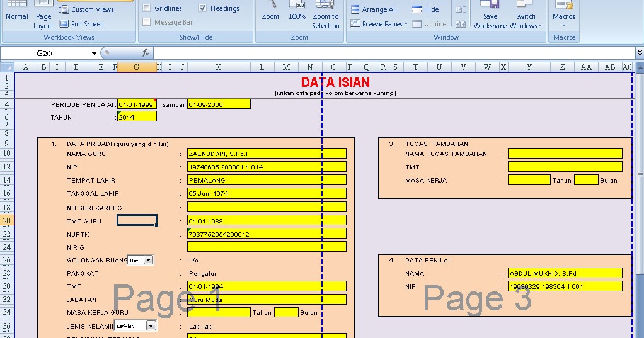This screenshot has height=338, width=644.
Task: Select the NAMA GURU cell ZAENUDDIN, S.Pd.I
Action: coord(267,154)
